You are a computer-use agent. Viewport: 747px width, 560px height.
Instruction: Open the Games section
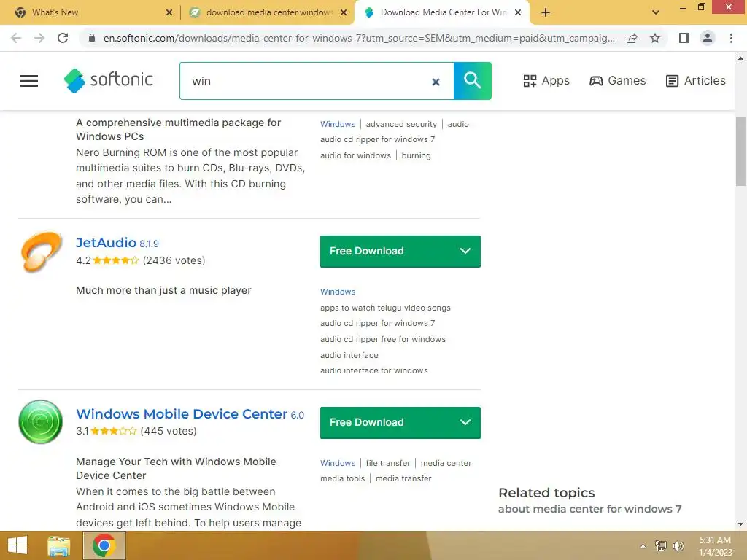(617, 81)
